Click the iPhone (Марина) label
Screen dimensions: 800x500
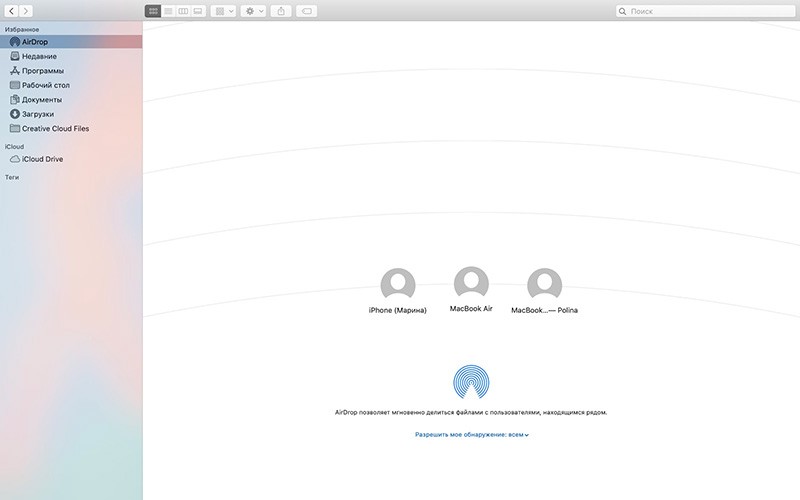[x=397, y=310]
